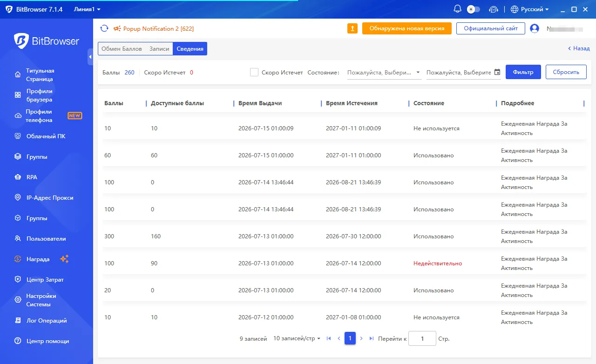This screenshot has width=596, height=364.
Task: Collapse the sidebar with the arrow handle
Action: [90, 57]
